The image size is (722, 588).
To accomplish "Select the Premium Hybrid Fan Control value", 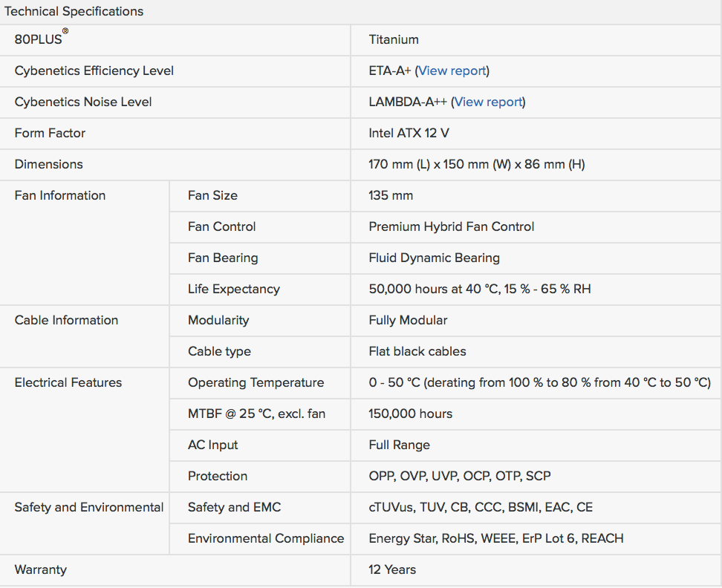I will pos(452,227).
